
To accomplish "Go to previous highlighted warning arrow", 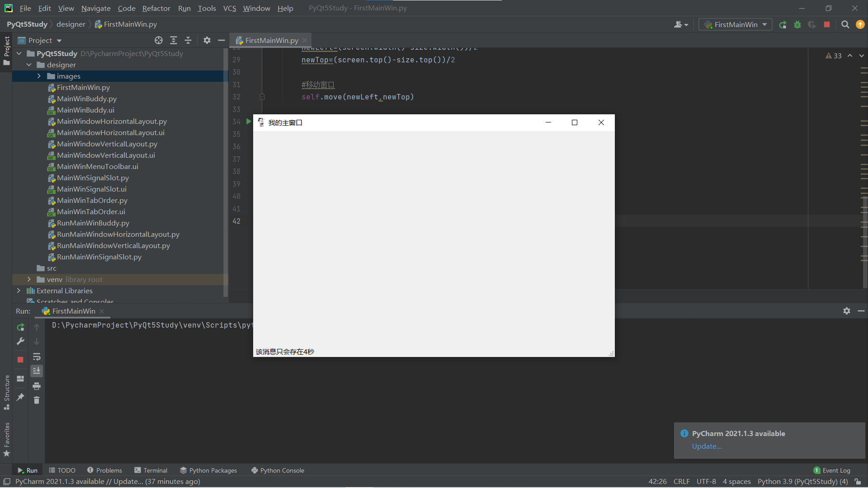I will tap(850, 56).
